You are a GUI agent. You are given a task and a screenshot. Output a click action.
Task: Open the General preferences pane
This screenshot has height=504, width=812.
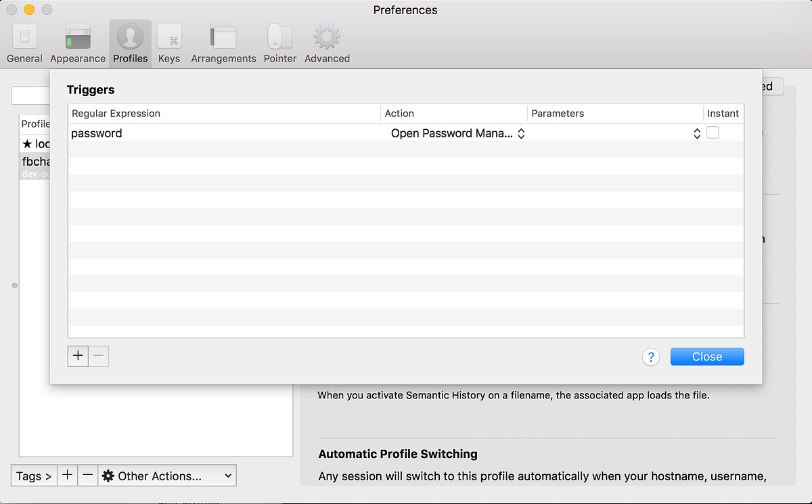[x=24, y=44]
